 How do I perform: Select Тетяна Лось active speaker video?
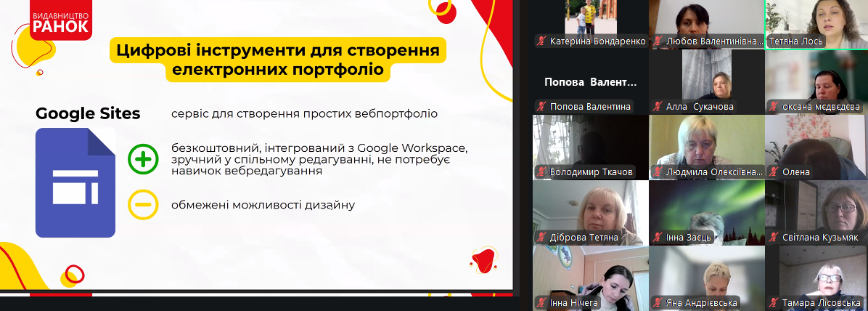(816, 20)
